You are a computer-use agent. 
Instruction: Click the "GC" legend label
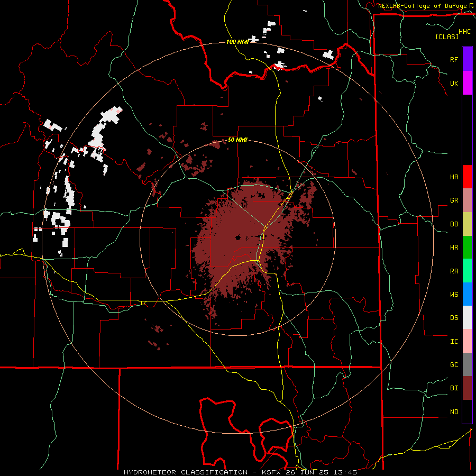click(454, 365)
